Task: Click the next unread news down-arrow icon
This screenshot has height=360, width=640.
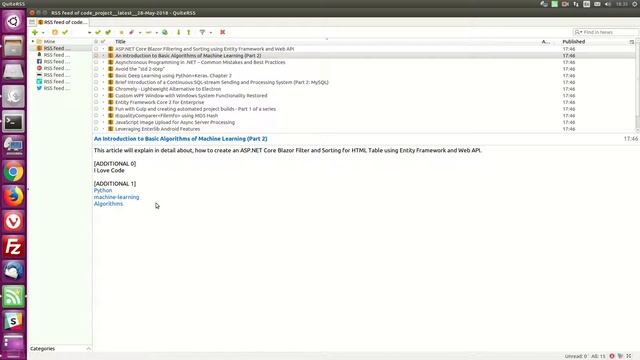Action: [x=178, y=32]
